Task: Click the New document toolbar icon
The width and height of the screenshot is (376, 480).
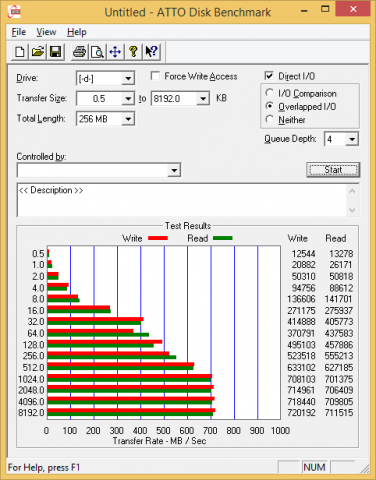Action: 20,52
